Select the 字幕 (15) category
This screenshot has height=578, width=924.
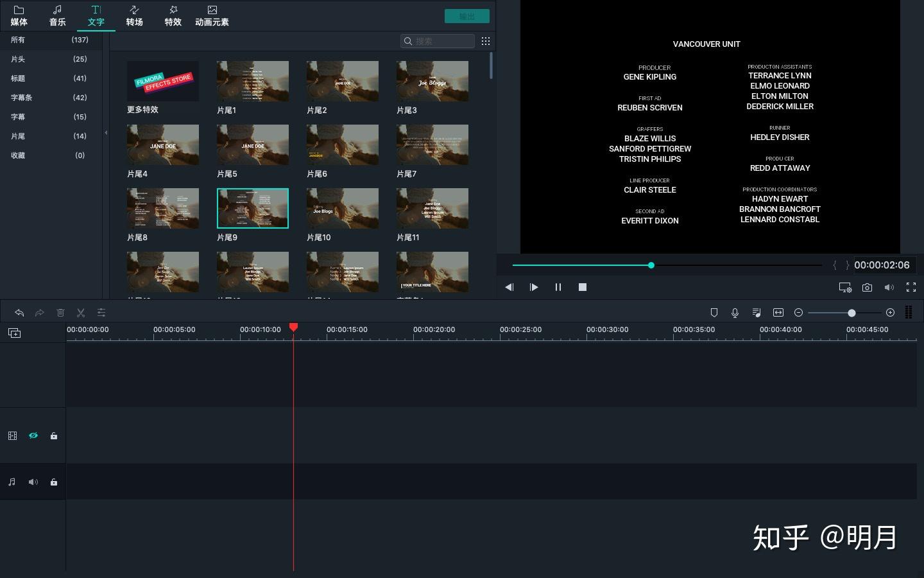pos(51,117)
